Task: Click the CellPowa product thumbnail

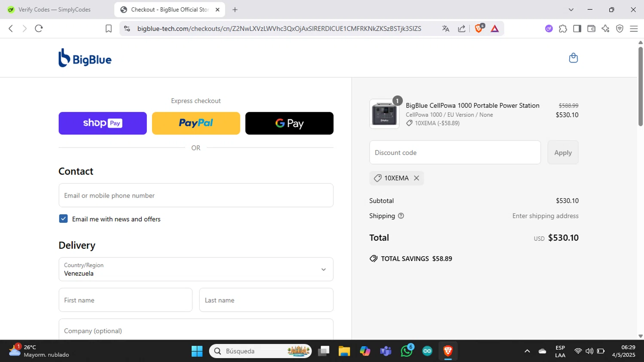Action: point(384,114)
